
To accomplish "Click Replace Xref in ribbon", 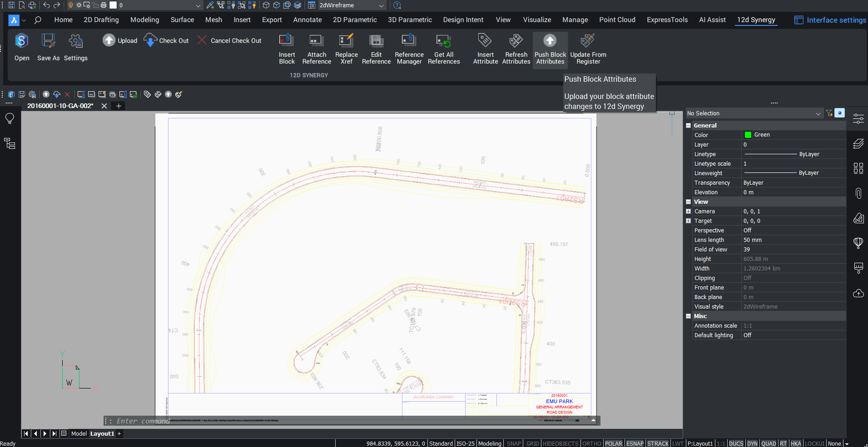I will (x=347, y=49).
